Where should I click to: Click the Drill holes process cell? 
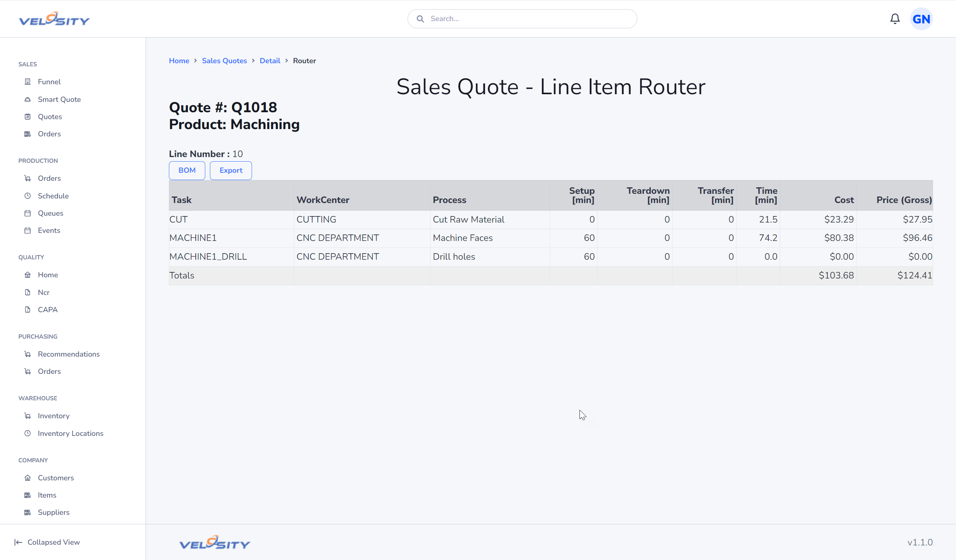point(490,257)
